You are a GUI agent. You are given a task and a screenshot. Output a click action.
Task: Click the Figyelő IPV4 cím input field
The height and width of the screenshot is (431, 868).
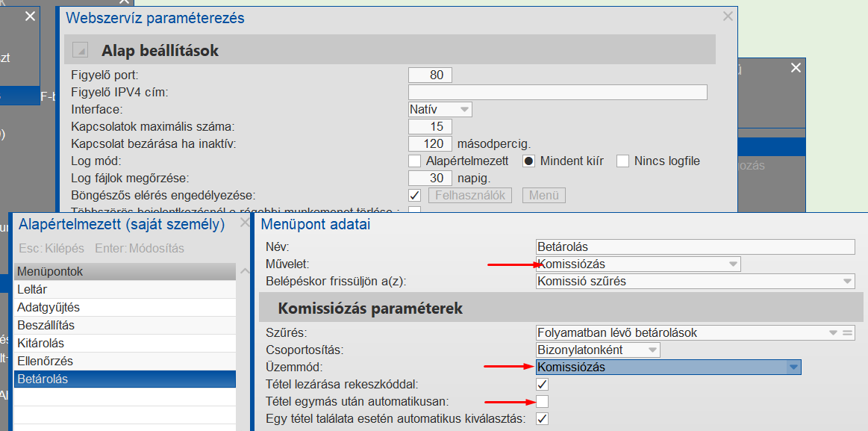[x=558, y=92]
